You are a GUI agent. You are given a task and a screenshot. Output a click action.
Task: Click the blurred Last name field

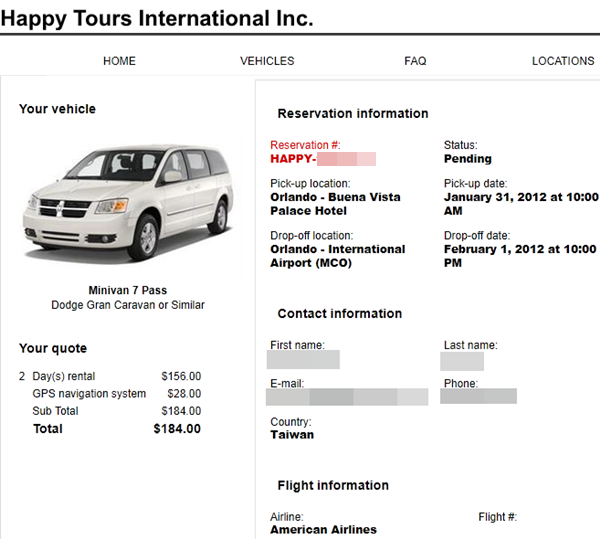coord(462,361)
